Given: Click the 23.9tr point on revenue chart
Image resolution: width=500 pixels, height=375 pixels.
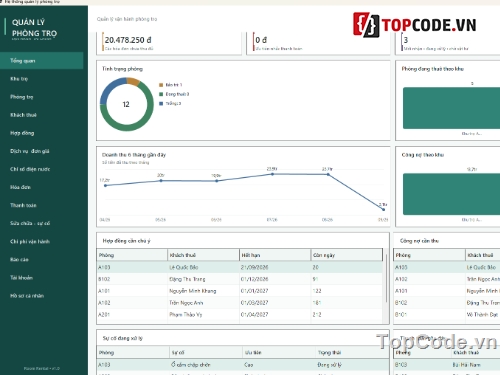Looking at the screenshot, I should point(272,174).
